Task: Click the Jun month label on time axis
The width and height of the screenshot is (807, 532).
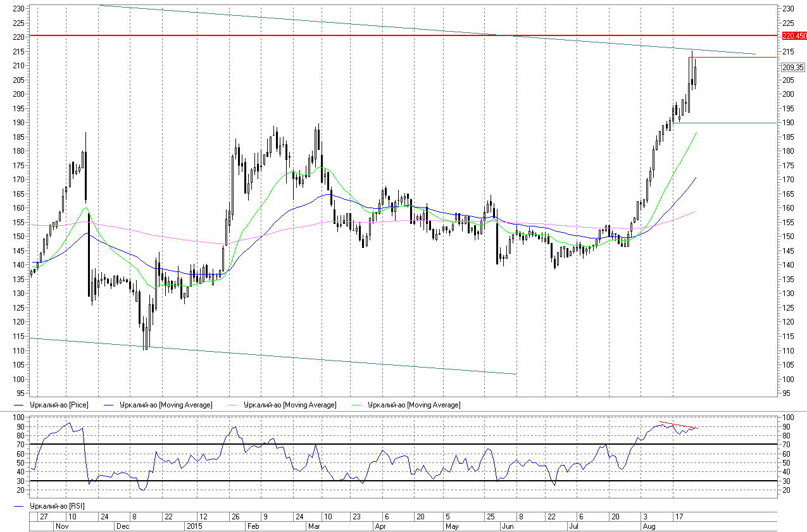Action: (x=507, y=526)
